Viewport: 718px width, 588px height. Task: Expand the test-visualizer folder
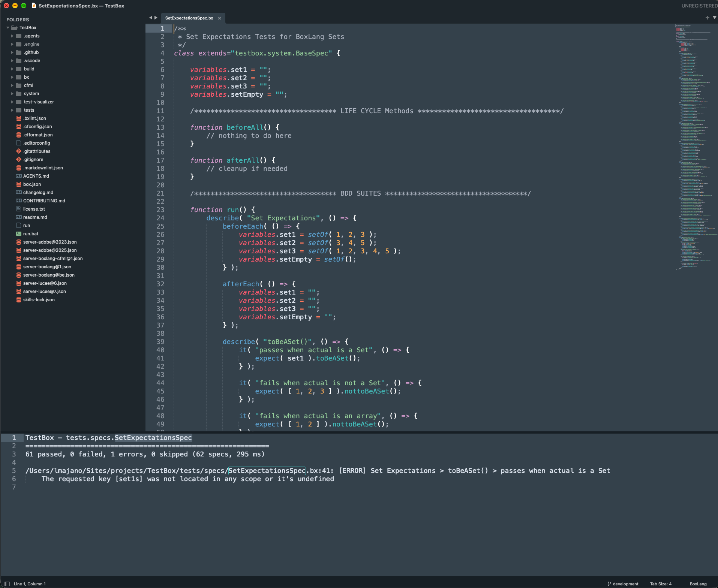(x=12, y=102)
